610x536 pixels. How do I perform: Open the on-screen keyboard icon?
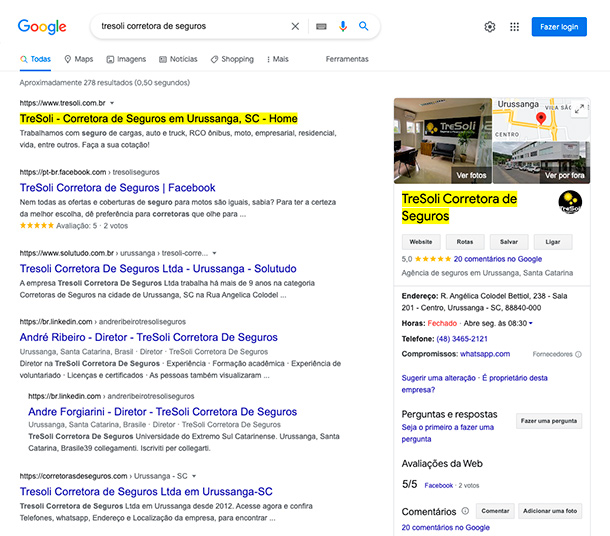321,26
